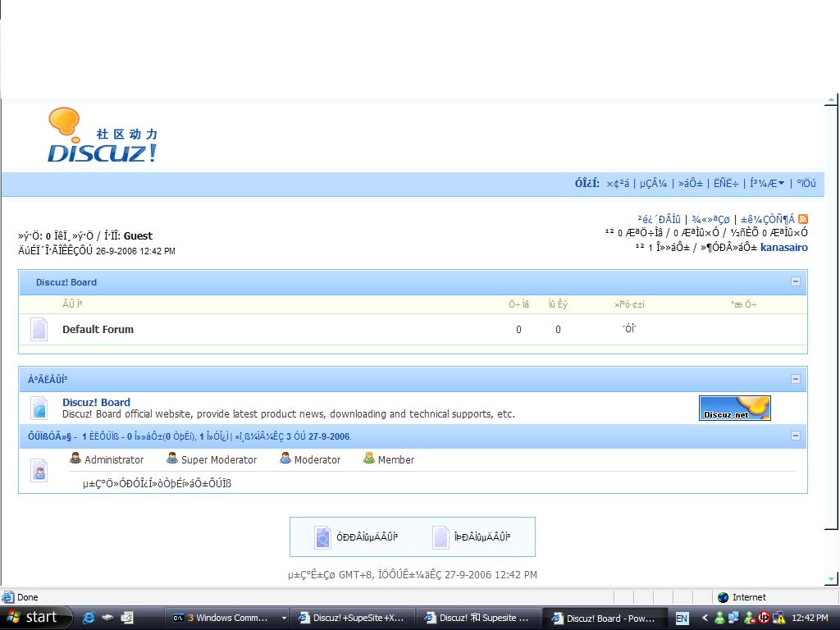This screenshot has width=840, height=630.
Task: Click the "ËÑË÷" navigation link
Action: pos(726,183)
